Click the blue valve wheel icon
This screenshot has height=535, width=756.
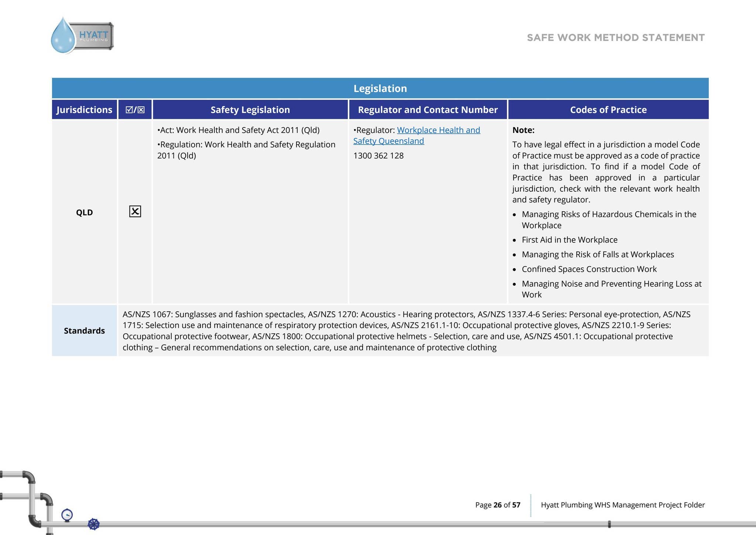tap(94, 524)
